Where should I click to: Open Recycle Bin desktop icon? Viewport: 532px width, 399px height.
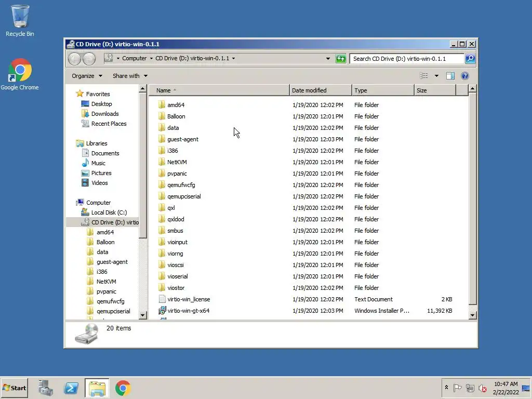point(20,20)
